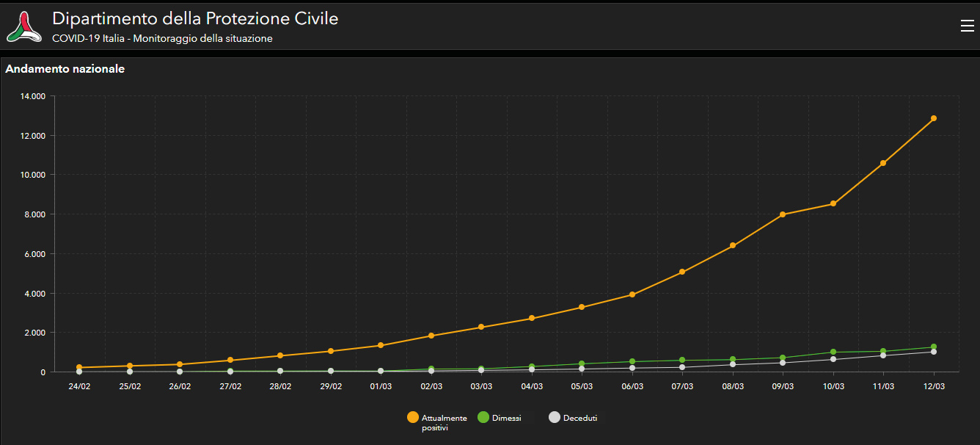Select green Dimessi point for 06/03
This screenshot has width=980, height=445.
[632, 361]
